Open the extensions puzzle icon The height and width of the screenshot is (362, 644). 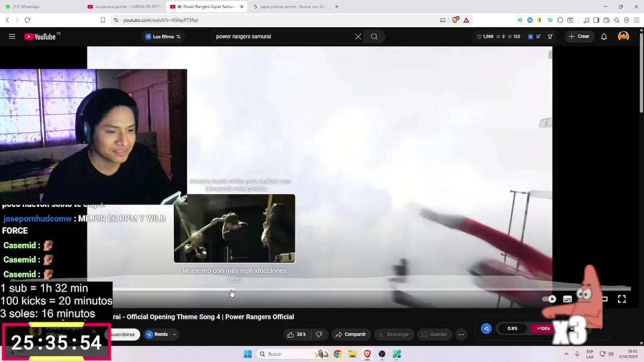[x=559, y=20]
